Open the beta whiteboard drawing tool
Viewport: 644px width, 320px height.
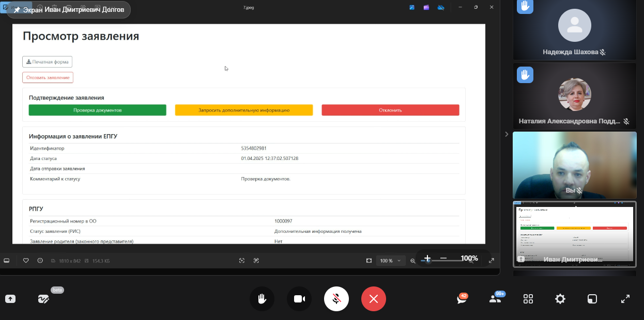tap(43, 299)
